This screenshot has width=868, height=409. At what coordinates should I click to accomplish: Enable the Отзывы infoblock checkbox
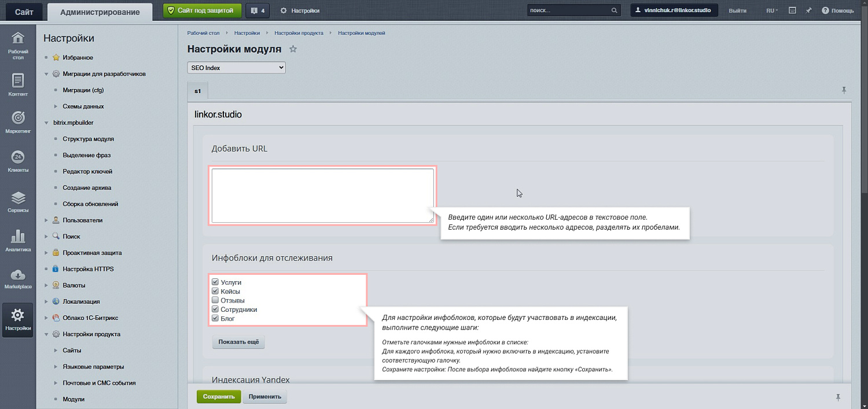click(x=215, y=300)
